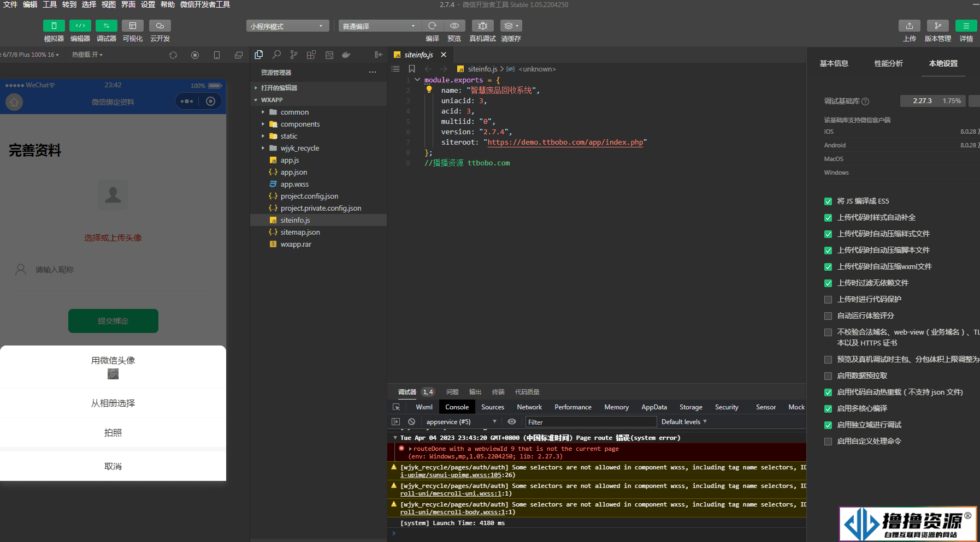
Task: Enable 上传时进行代码保护 checkbox
Action: click(x=828, y=300)
